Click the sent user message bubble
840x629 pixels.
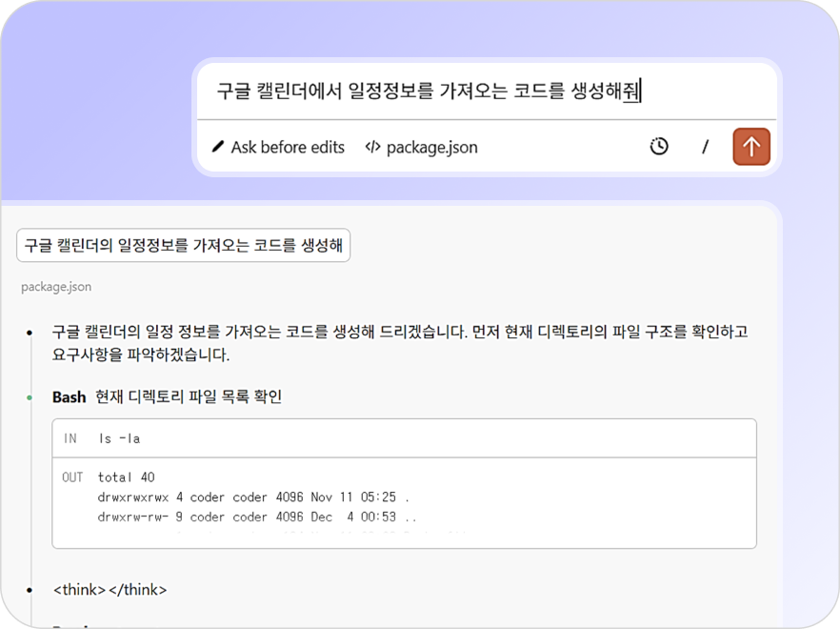click(183, 246)
